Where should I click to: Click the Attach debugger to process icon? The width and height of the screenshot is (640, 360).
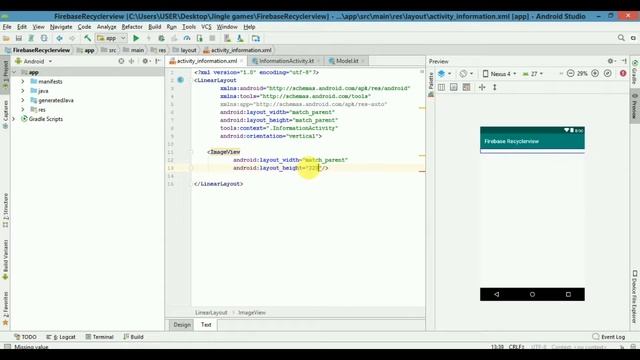click(200, 38)
